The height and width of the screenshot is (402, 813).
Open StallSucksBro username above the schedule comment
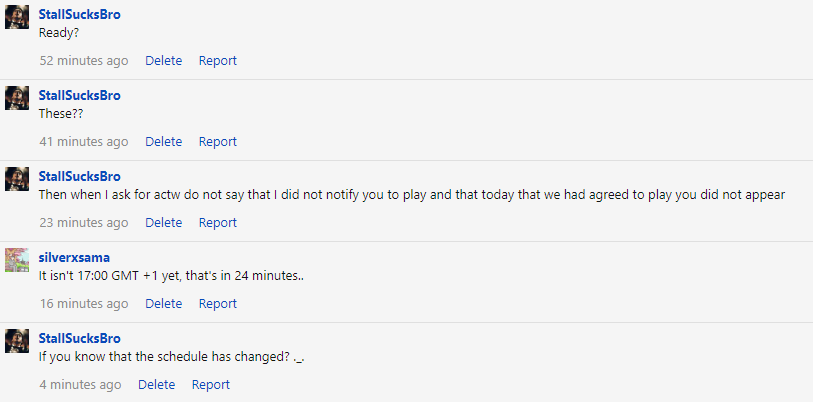coord(79,338)
